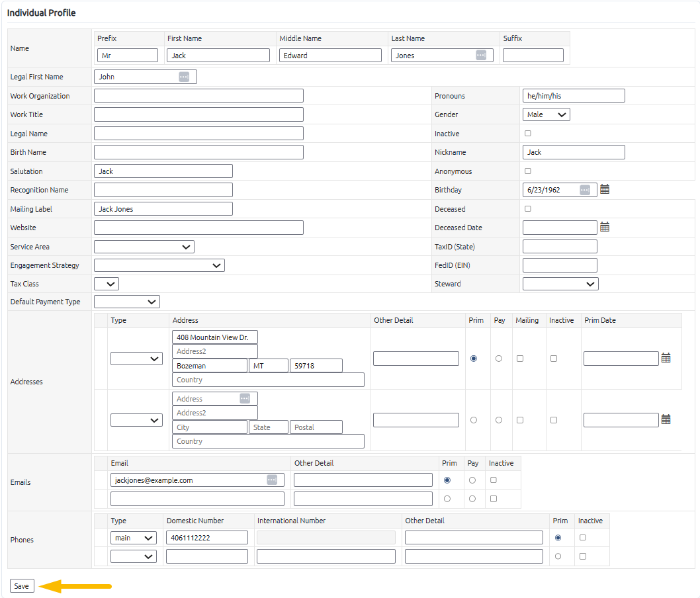The image size is (700, 598).
Task: Click Other Detail field for main phone
Action: (474, 538)
